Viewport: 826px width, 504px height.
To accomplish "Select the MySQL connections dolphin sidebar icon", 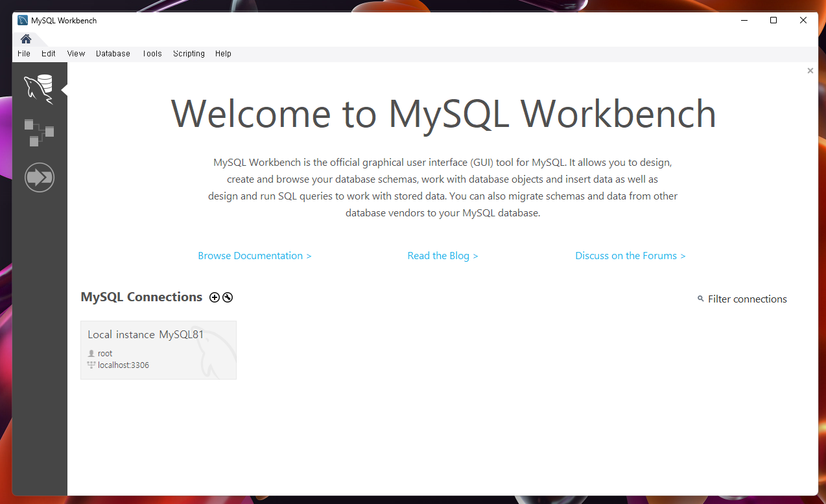I will (x=39, y=89).
